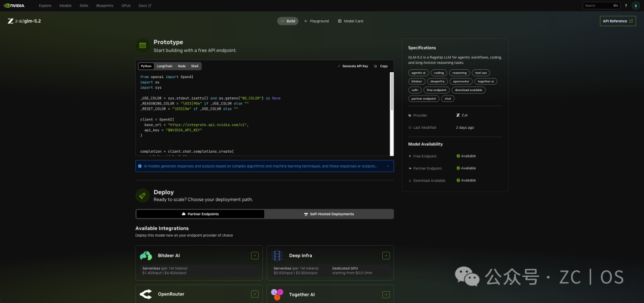Screen dimensions: 644x303
Task: Expand the AI models disclaimer chevron
Action: [388, 166]
